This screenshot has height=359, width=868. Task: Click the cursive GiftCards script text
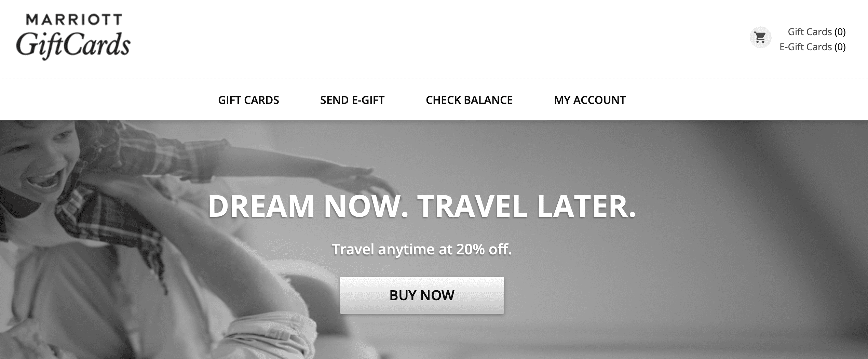pyautogui.click(x=73, y=46)
